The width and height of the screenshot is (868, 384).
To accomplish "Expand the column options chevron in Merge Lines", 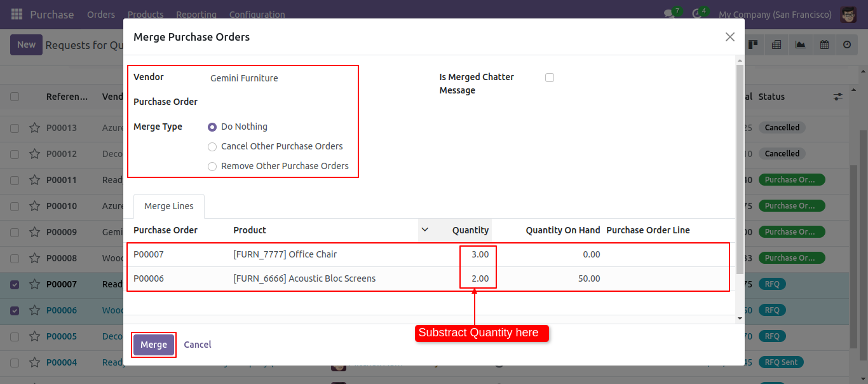I will coord(425,230).
